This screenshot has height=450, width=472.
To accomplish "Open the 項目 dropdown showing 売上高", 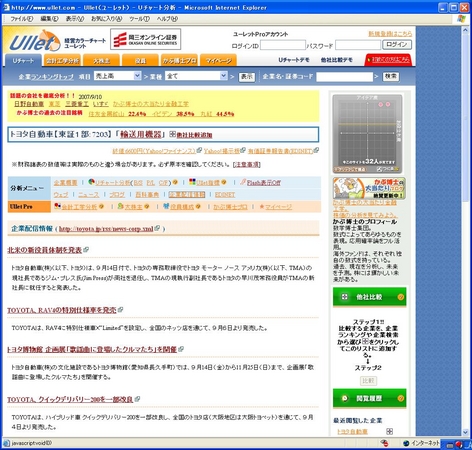I will (x=118, y=76).
